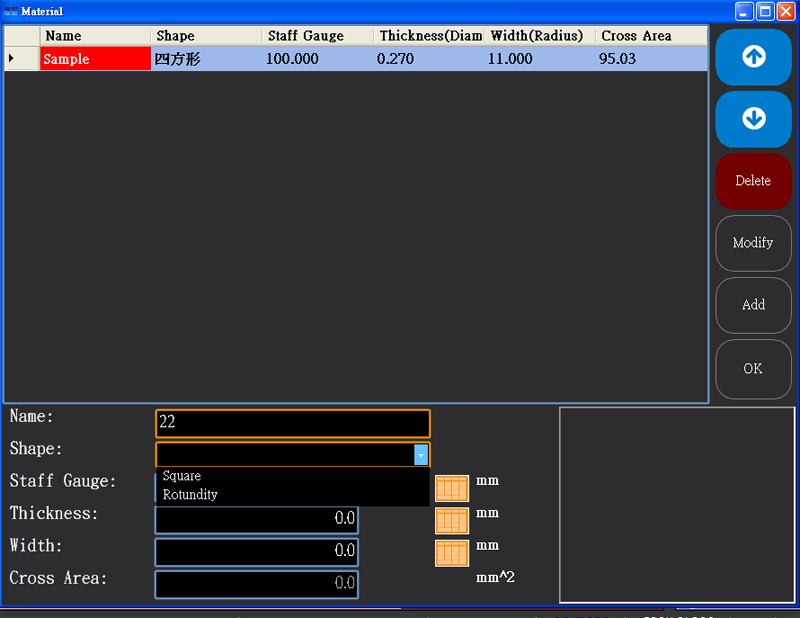Confirm with the OK button
This screenshot has width=800, height=618.
click(753, 369)
